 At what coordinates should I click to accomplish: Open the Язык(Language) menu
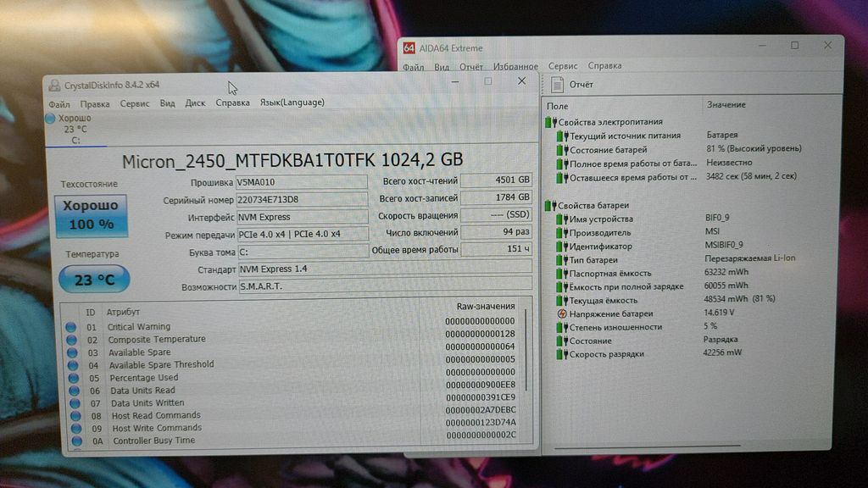pyautogui.click(x=292, y=103)
